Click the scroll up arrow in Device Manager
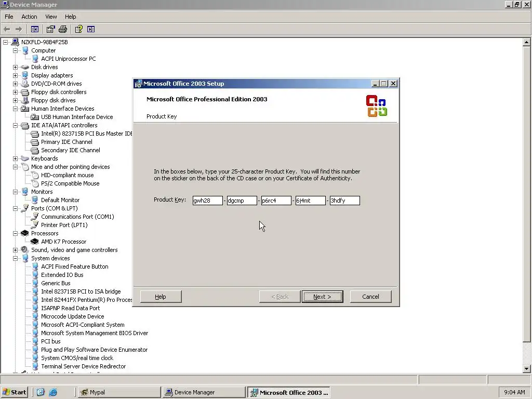This screenshot has width=532, height=399. (527, 43)
